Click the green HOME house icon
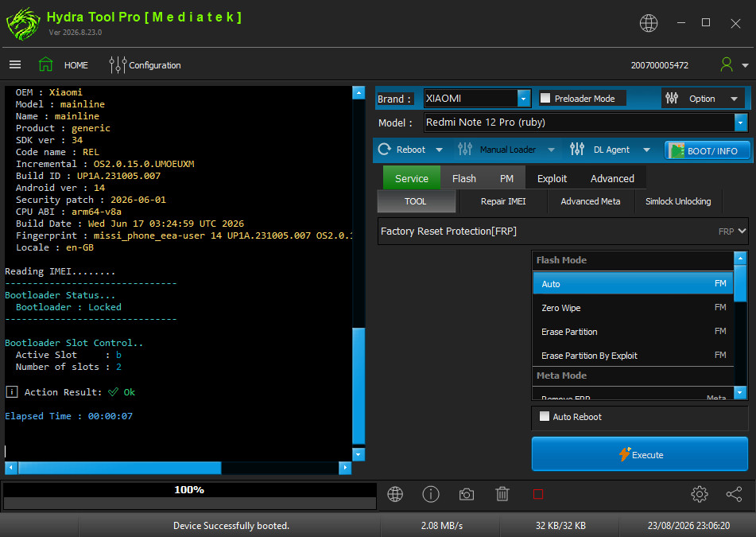The image size is (756, 537). [x=46, y=64]
